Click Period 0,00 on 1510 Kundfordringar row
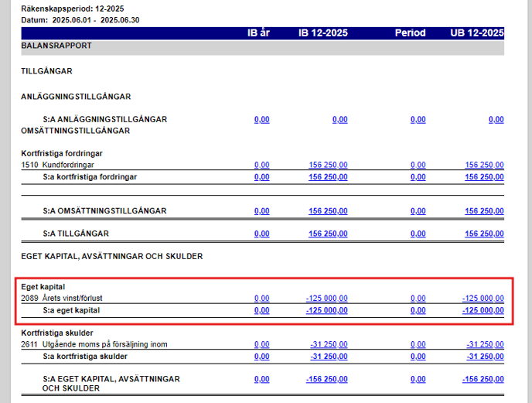532x403 pixels. coord(418,165)
